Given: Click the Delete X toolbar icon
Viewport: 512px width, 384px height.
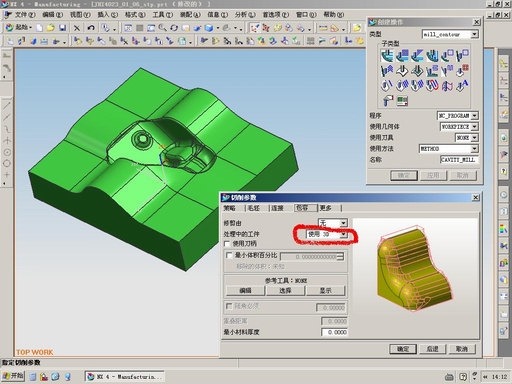Looking at the screenshot, I should click(77, 28).
